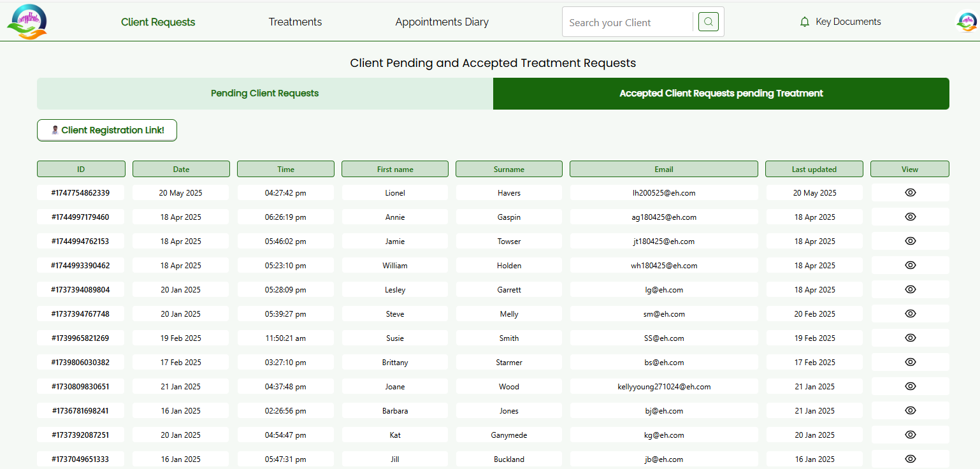Click the time 02:26:56 pm
Image resolution: width=980 pixels, height=469 pixels.
click(285, 411)
